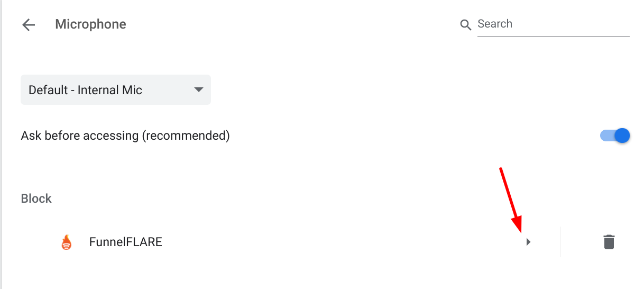Click the divider beside the trash icon

560,242
